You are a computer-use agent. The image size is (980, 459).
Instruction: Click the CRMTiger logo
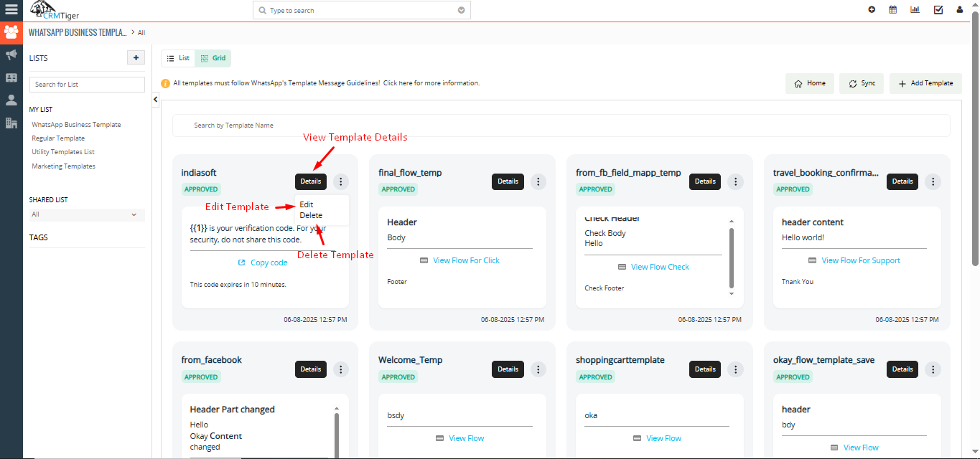pos(55,11)
